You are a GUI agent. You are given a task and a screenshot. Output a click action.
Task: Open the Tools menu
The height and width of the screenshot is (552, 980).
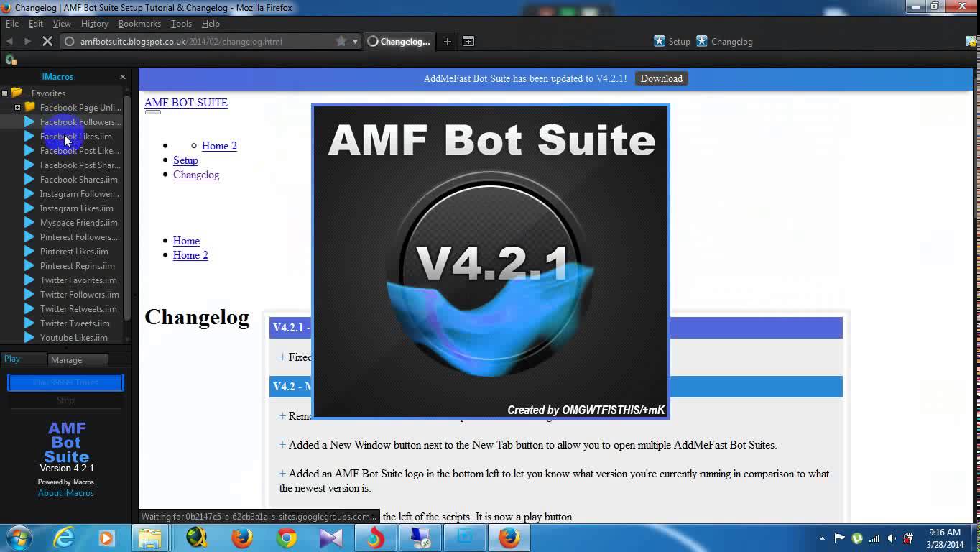[x=181, y=24]
